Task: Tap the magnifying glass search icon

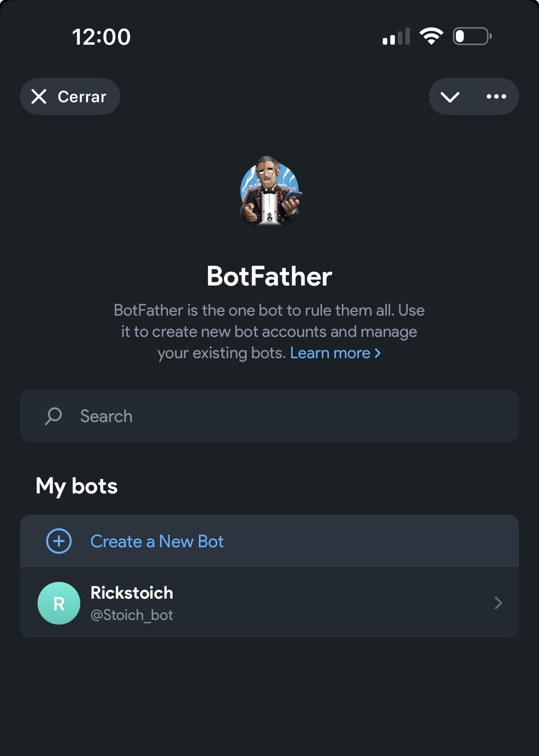Action: pos(53,416)
